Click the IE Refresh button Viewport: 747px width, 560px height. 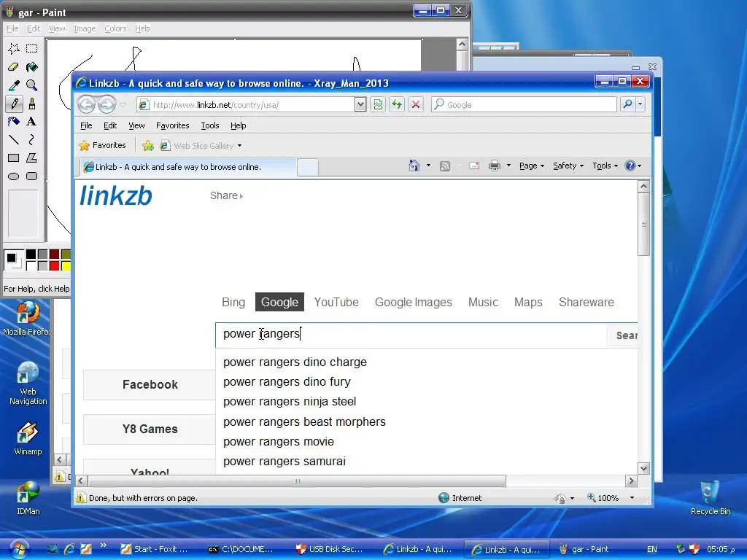pyautogui.click(x=396, y=104)
